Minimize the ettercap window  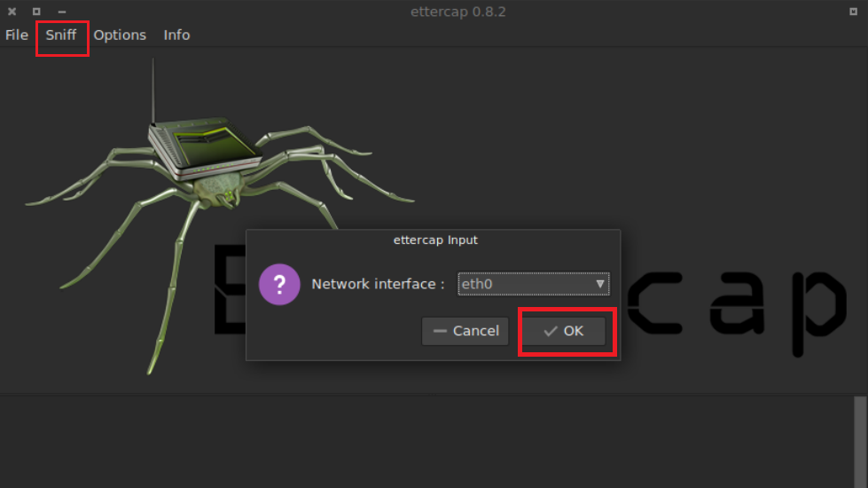[x=62, y=11]
